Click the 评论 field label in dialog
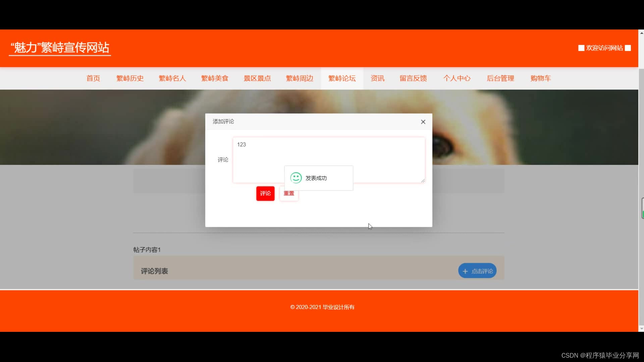Viewport: 644px width, 362px height. [223, 160]
